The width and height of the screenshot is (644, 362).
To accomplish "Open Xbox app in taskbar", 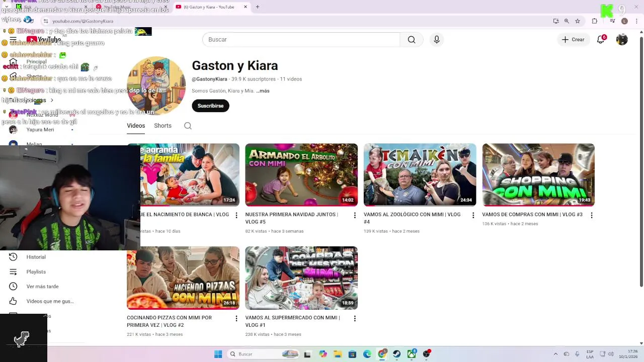I will coord(412,354).
